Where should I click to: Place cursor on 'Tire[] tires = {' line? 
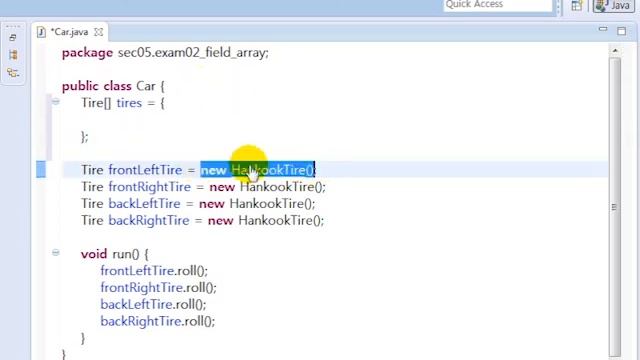[x=123, y=103]
